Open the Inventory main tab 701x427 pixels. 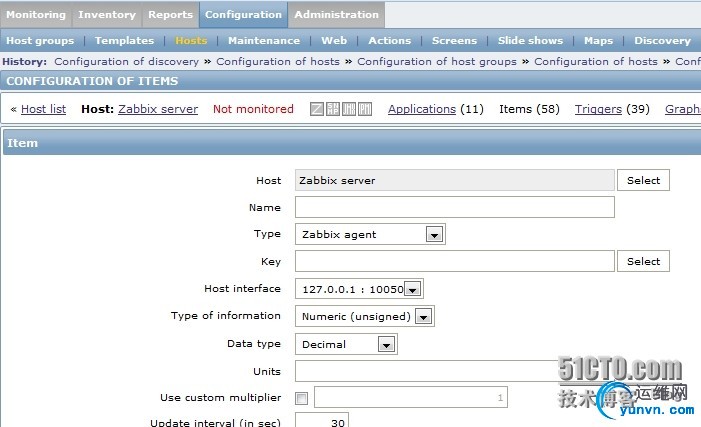107,14
